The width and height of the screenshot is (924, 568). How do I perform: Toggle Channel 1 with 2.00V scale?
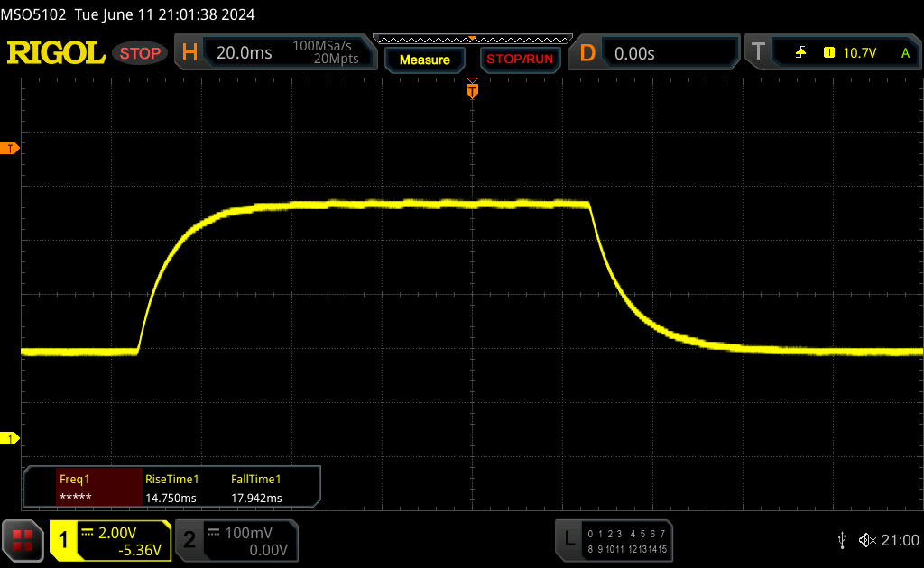pos(110,540)
